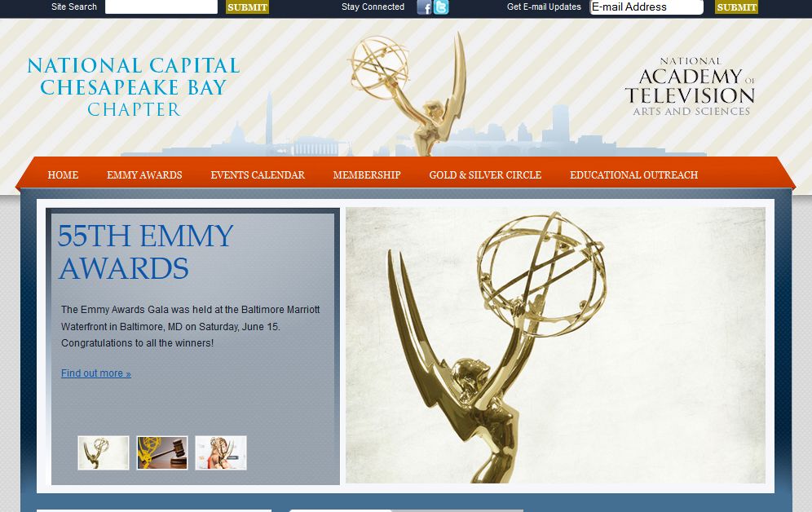Open the chapter's Facebook page icon
Viewport: 812px width, 512px height.
424,7
